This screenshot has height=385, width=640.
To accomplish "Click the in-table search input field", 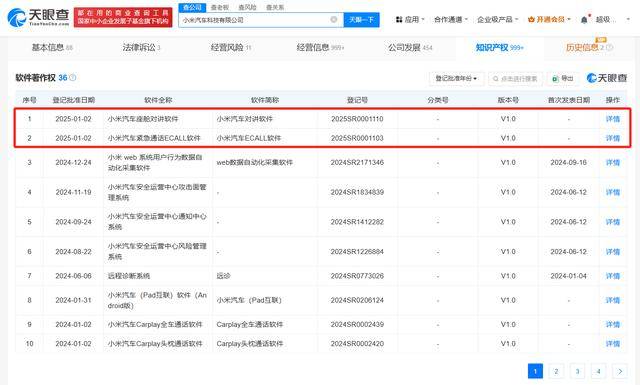I will tap(516, 78).
